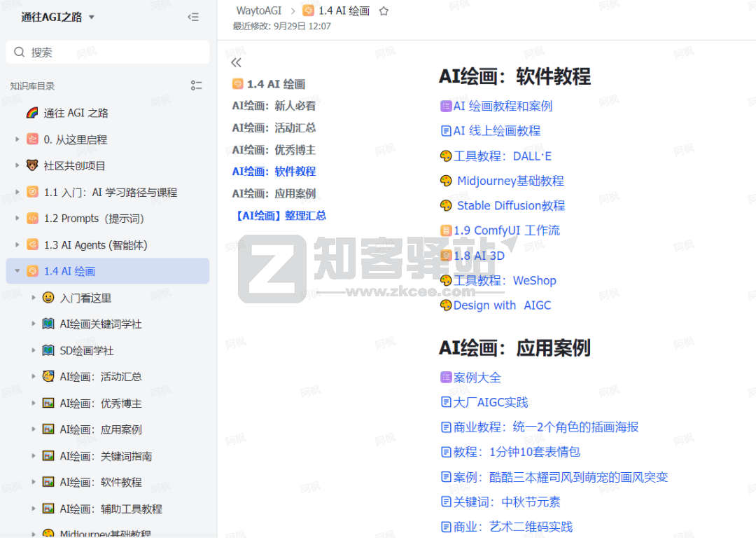Open the Stable Diffusion教程 link
This screenshot has width=756, height=538.
pyautogui.click(x=510, y=205)
